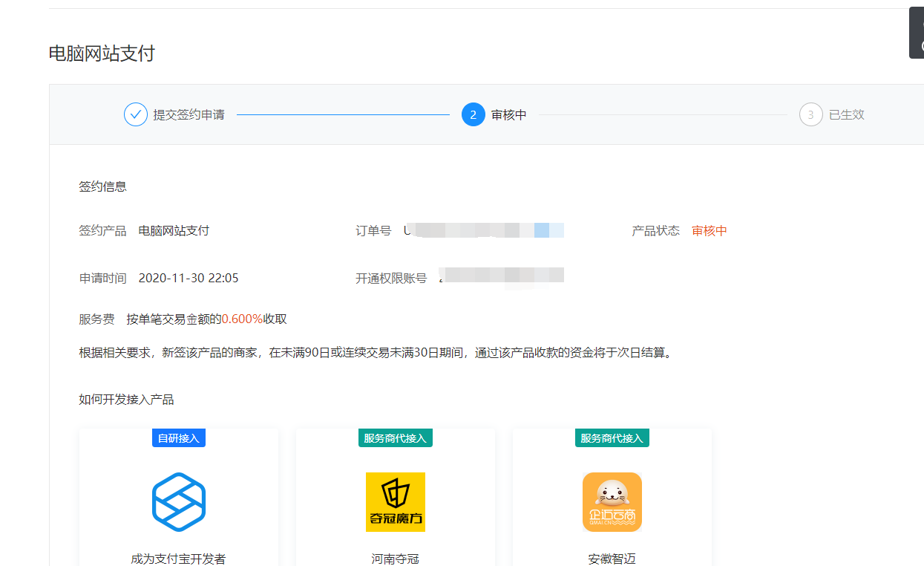This screenshot has width=924, height=566.
Task: Click the blurred 开通权限账号 value
Action: 501,276
